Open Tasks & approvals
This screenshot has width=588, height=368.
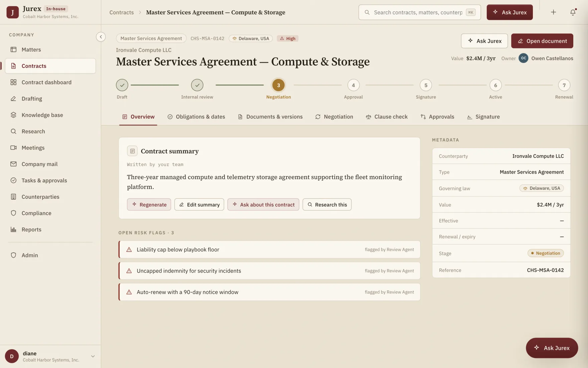point(50,181)
